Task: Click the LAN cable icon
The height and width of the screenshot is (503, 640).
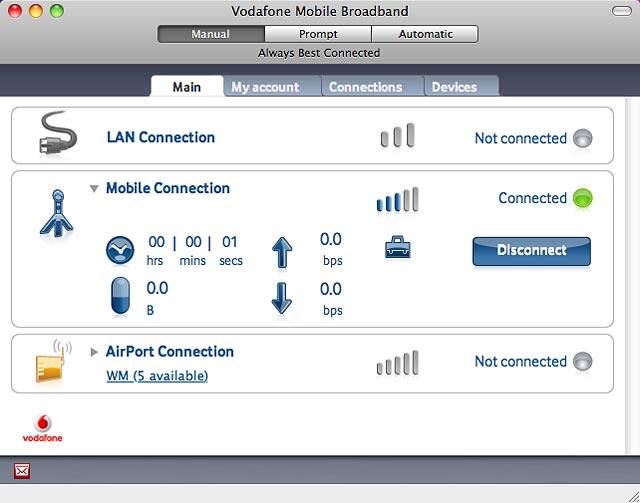Action: [x=58, y=135]
